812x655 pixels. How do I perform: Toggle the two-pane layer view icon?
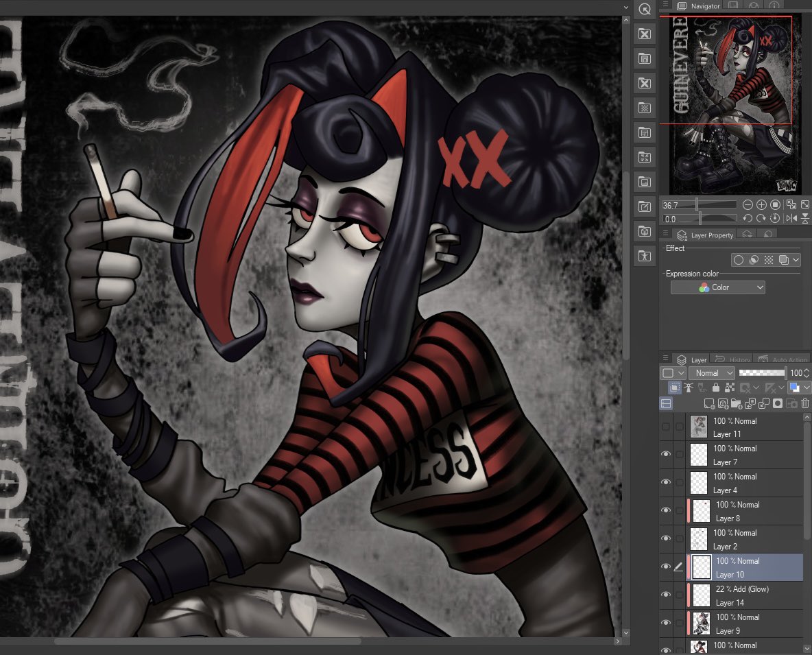point(666,403)
